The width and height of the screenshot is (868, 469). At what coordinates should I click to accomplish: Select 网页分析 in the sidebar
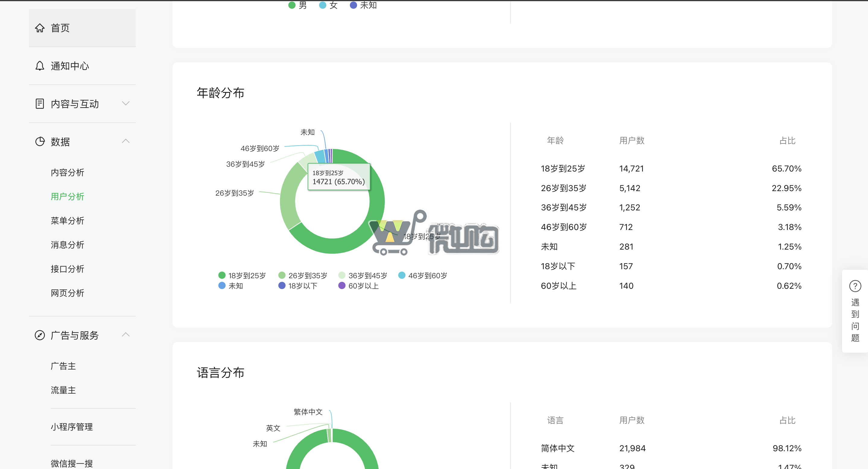click(67, 293)
